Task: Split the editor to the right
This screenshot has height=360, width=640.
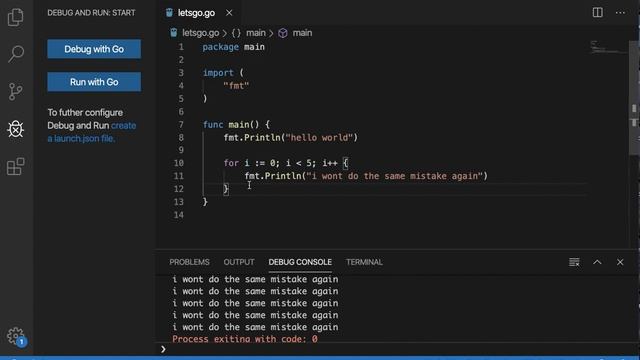Action: [x=598, y=13]
